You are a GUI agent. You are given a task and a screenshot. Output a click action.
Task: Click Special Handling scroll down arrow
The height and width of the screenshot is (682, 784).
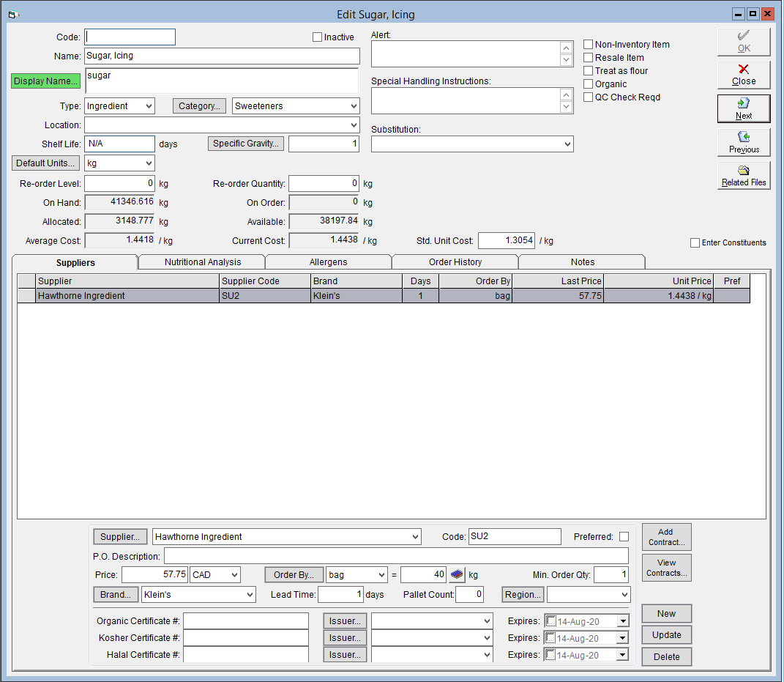[x=566, y=106]
